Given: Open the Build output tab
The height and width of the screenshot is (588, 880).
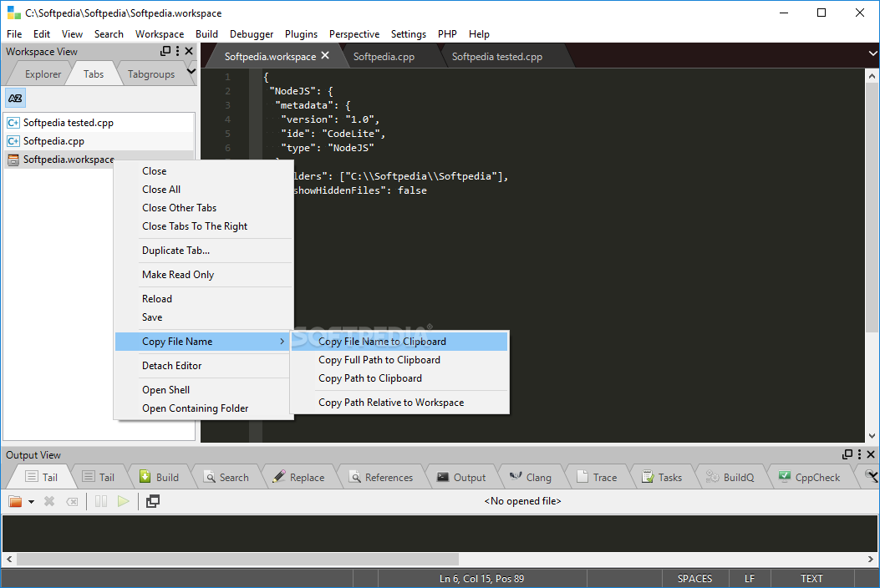Looking at the screenshot, I should point(160,478).
